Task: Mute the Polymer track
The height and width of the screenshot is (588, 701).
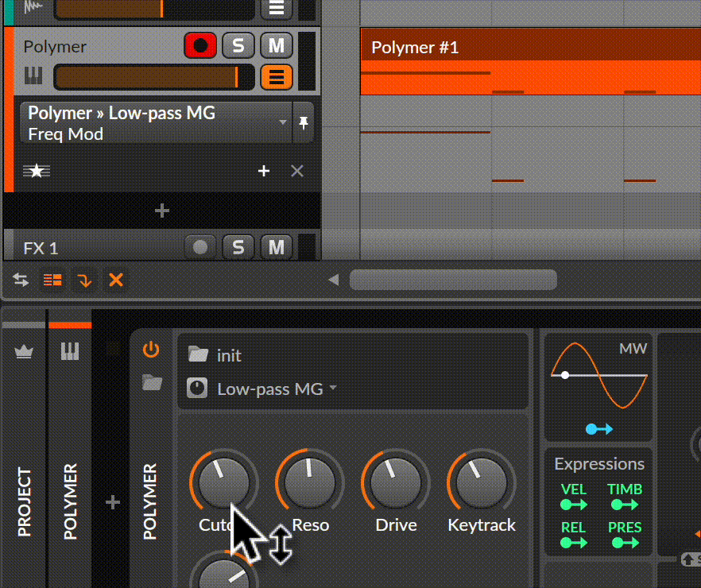Action: tap(277, 45)
